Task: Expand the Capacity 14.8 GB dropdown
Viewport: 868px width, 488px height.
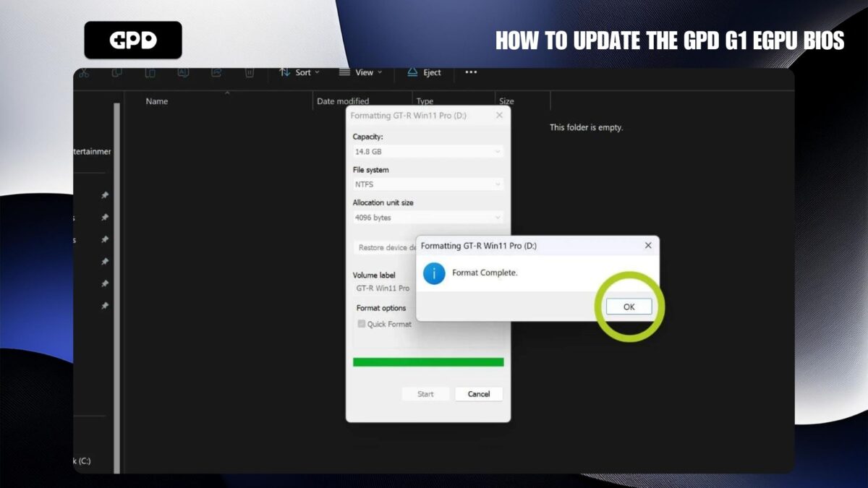Action: pyautogui.click(x=427, y=152)
